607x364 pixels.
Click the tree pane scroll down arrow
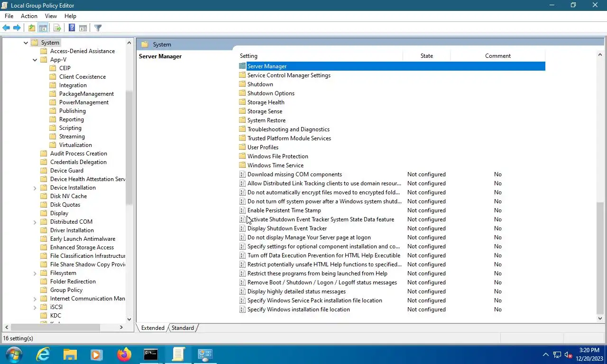(129, 319)
